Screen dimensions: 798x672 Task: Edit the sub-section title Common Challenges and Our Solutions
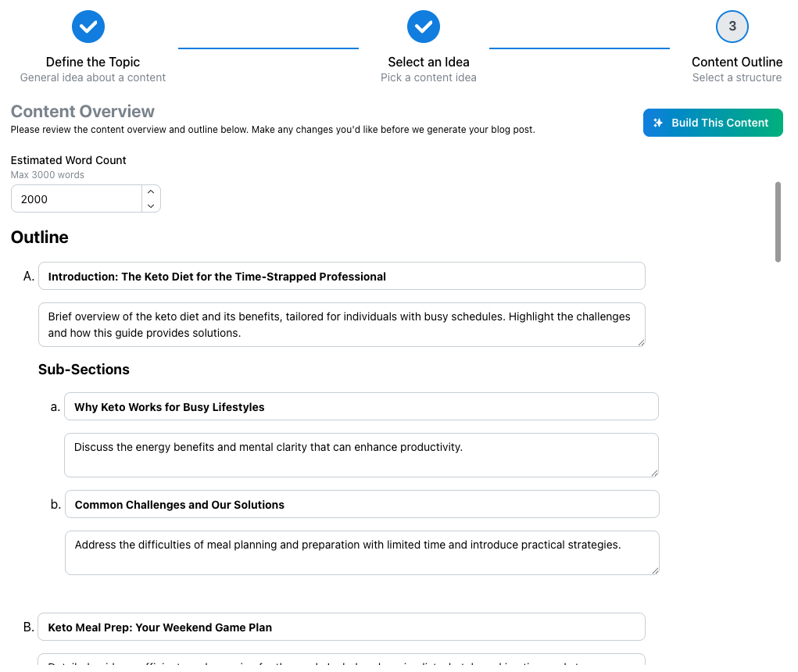[x=362, y=504]
